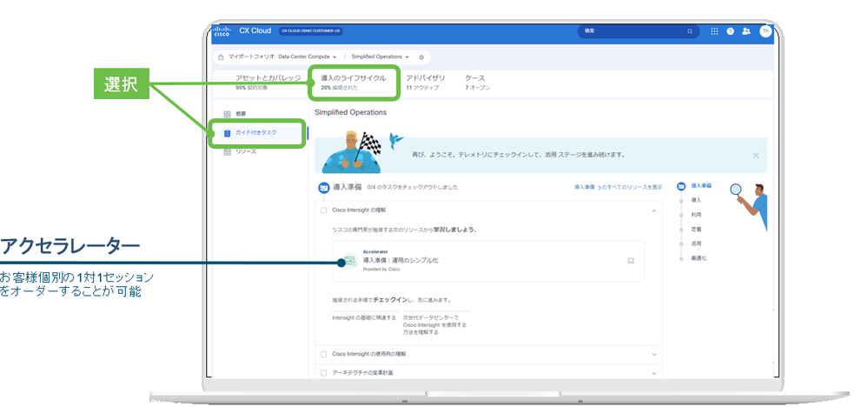Switch to ケース tab

(x=478, y=83)
